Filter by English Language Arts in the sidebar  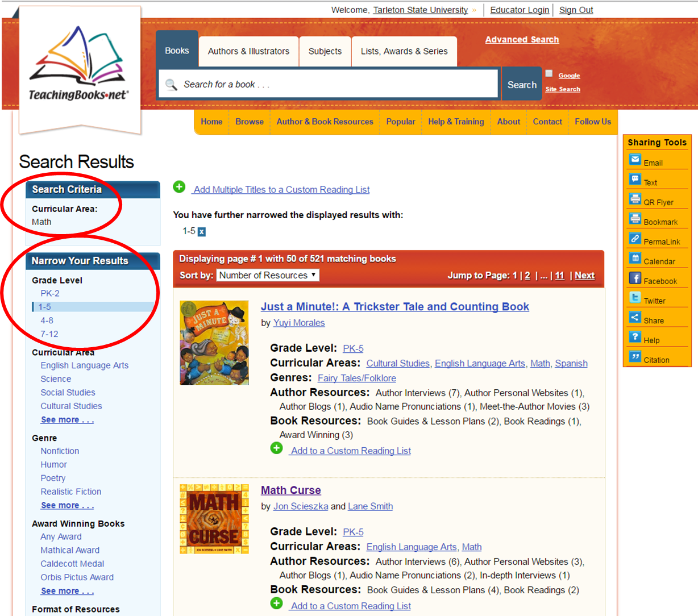(x=85, y=365)
